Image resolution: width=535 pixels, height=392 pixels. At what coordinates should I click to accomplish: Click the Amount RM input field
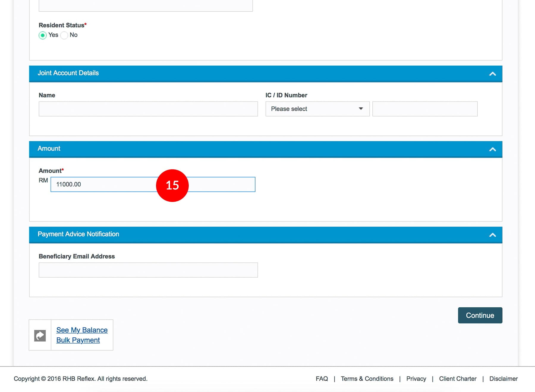(x=104, y=184)
